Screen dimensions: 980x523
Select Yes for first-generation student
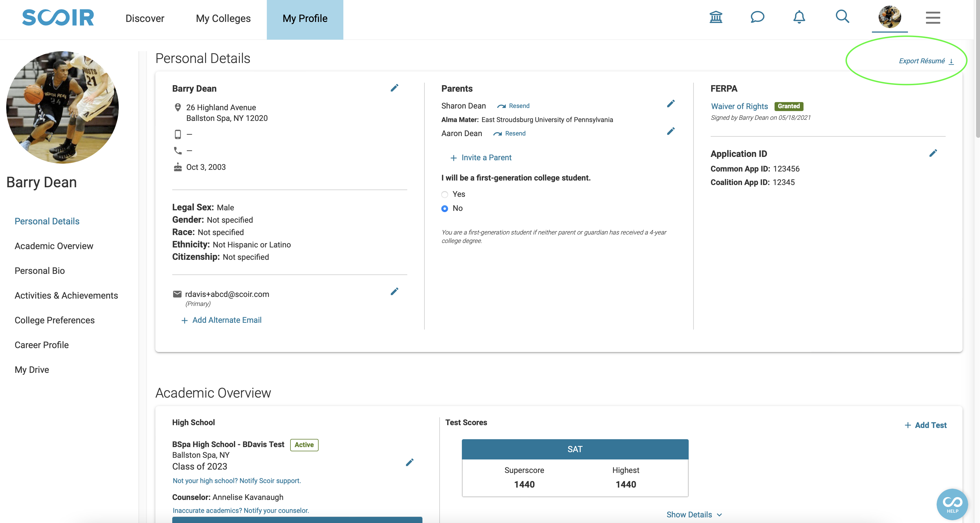445,195
